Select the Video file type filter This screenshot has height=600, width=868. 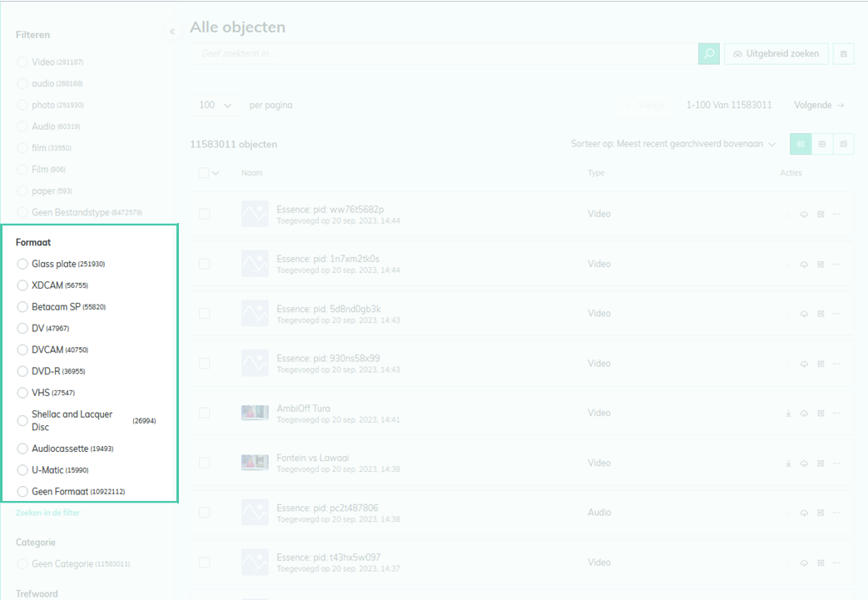pos(22,62)
